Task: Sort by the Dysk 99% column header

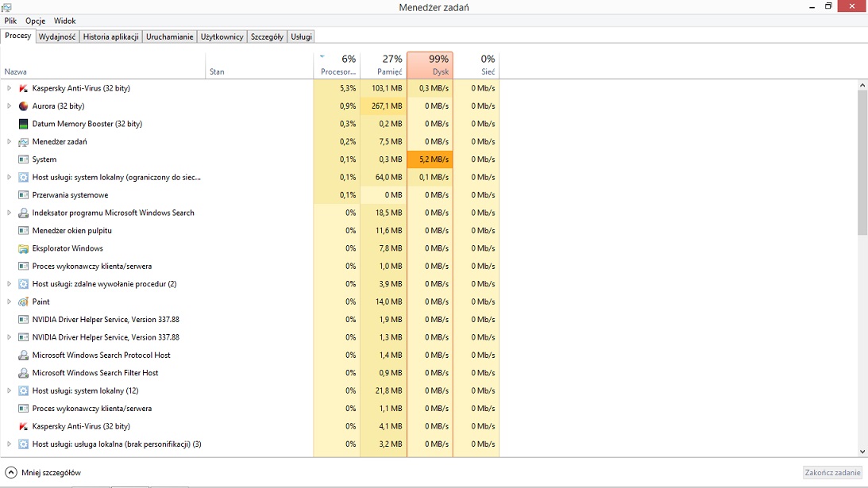Action: point(430,65)
